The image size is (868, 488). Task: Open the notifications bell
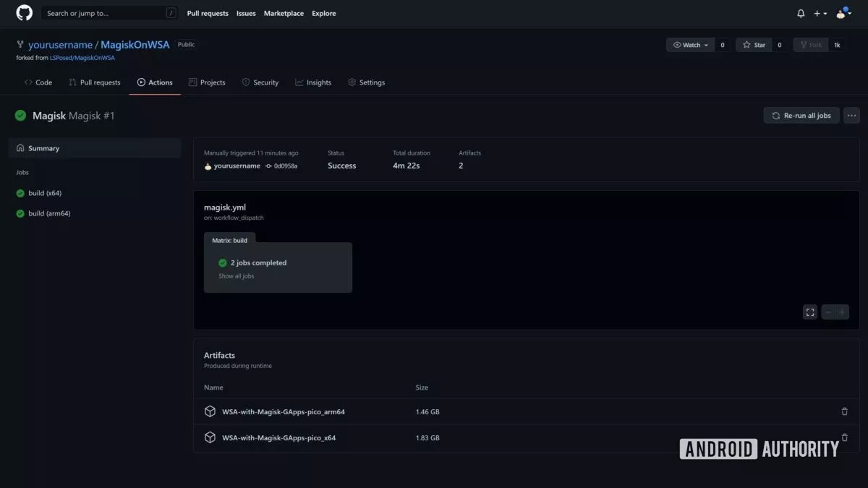coord(801,13)
